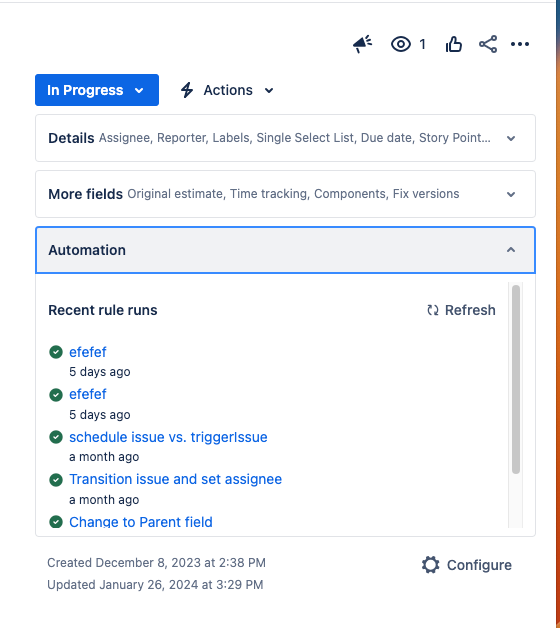Open the Actions dropdown menu
Screen dimensions: 560x628
click(x=227, y=90)
